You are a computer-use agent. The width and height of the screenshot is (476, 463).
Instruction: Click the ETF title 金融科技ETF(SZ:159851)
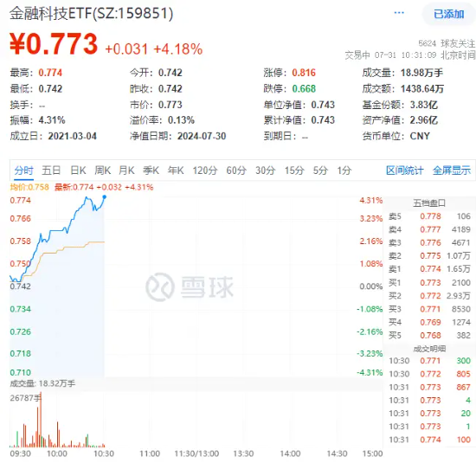91,13
